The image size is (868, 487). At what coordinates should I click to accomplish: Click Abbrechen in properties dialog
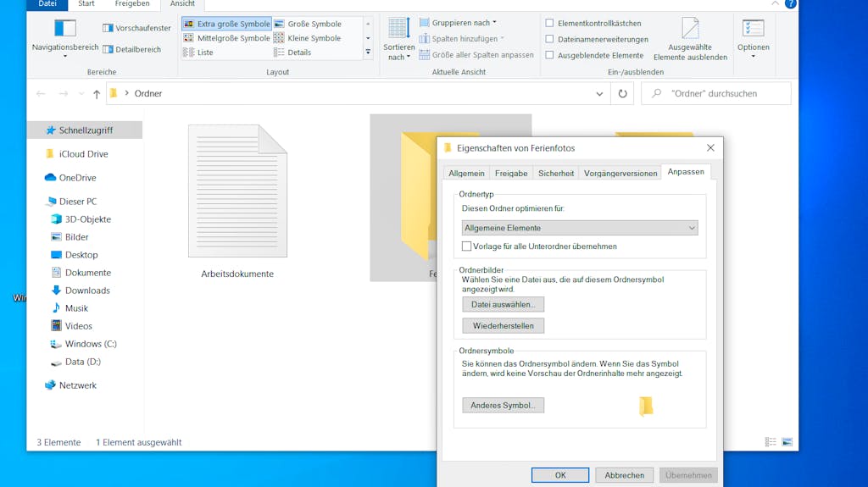click(625, 475)
